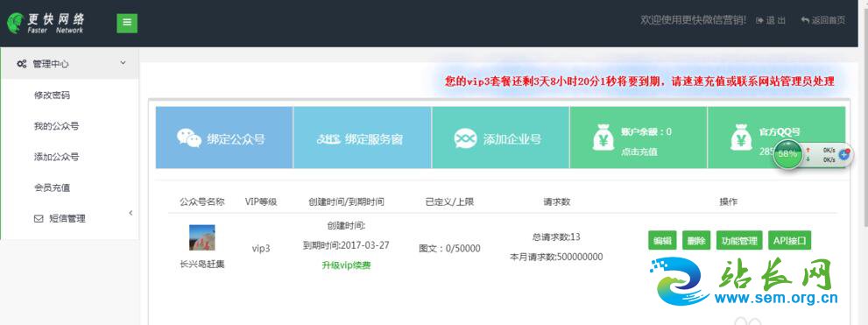Click the 本月请求数:500000000 text
This screenshot has width=868, height=325.
556,257
